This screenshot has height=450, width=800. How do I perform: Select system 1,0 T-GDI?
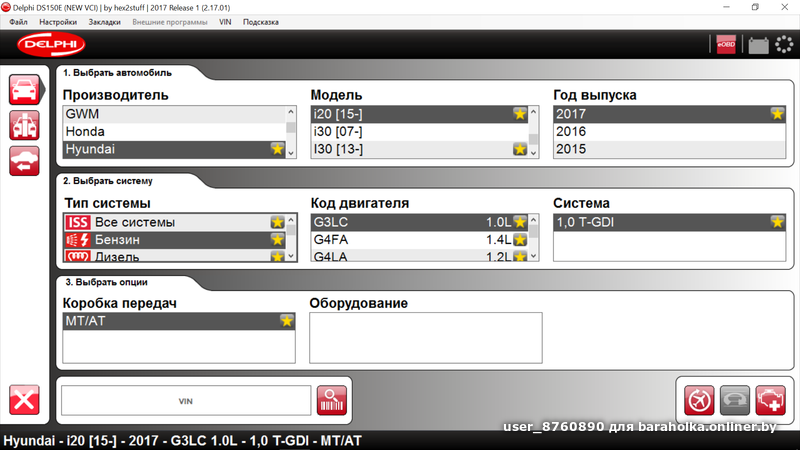pos(669,222)
